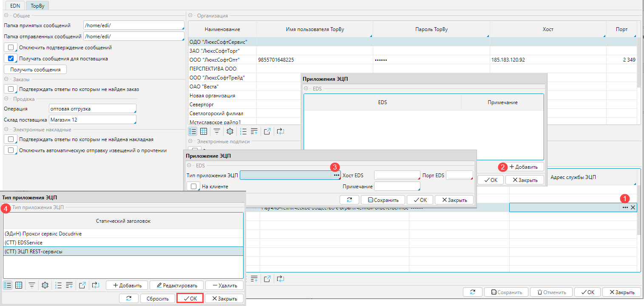Screen dimensions: 644x306
Task: Clear the Адрес службы ЭЦП cell with X icon
Action: coord(633,207)
